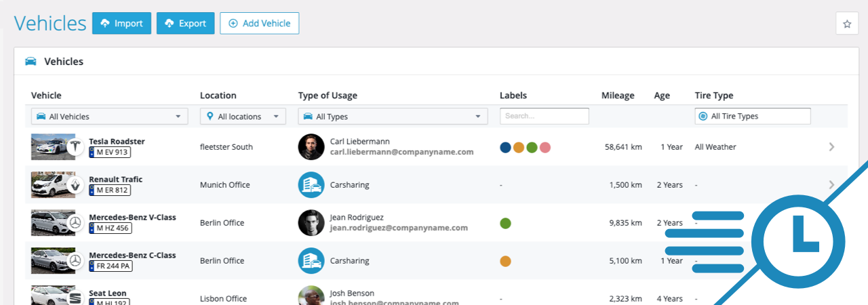Sort by the Location column header
This screenshot has width=868, height=305.
pyautogui.click(x=218, y=96)
